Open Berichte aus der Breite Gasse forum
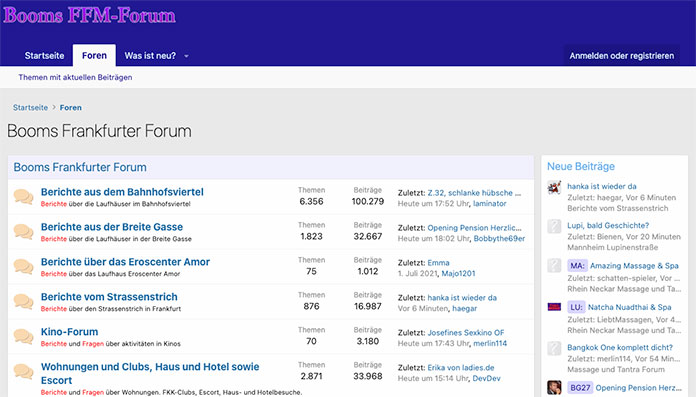The width and height of the screenshot is (696, 397). pos(112,227)
